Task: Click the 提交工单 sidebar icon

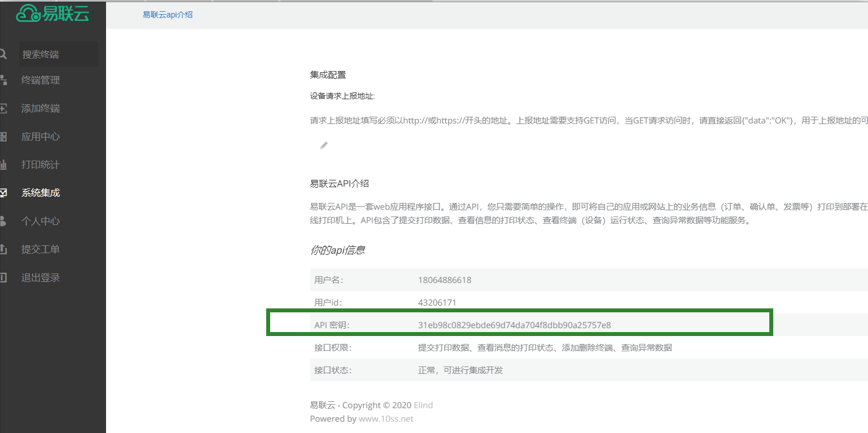Action: [3, 249]
